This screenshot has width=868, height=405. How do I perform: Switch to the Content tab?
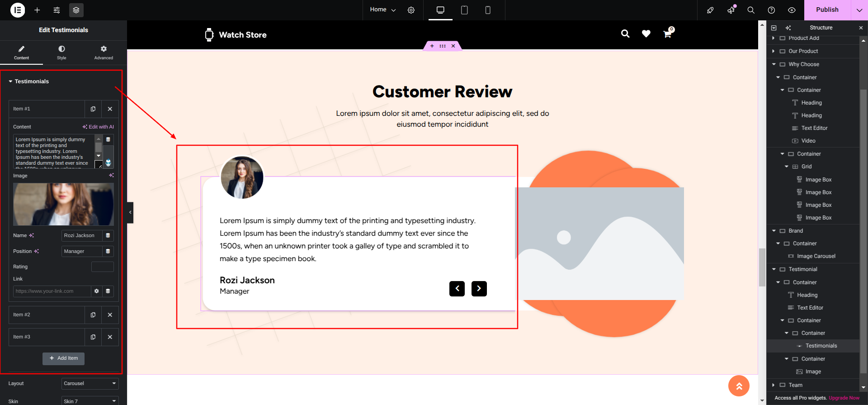point(21,52)
